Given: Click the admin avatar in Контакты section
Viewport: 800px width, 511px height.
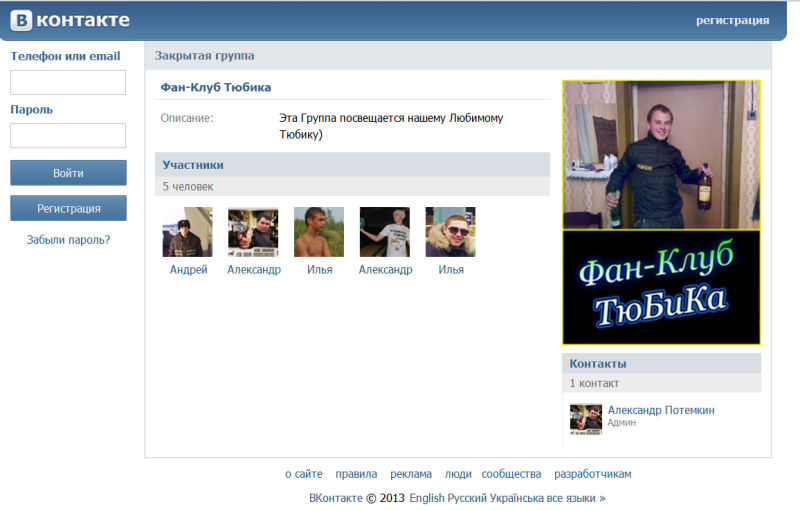Looking at the screenshot, I should [585, 418].
